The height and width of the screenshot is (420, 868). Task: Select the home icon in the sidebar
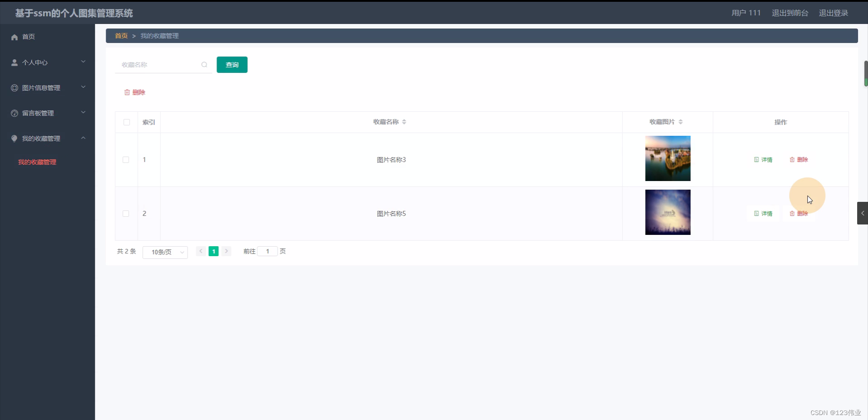point(14,37)
